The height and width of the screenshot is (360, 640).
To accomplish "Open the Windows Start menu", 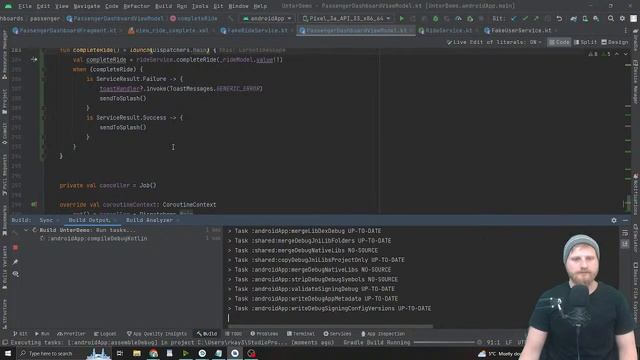I will point(7,353).
